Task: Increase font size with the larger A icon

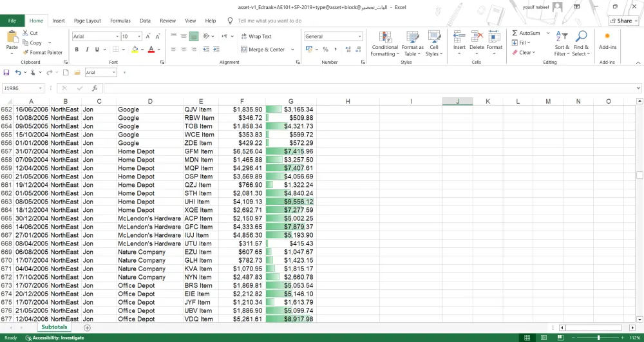Action: [148, 37]
